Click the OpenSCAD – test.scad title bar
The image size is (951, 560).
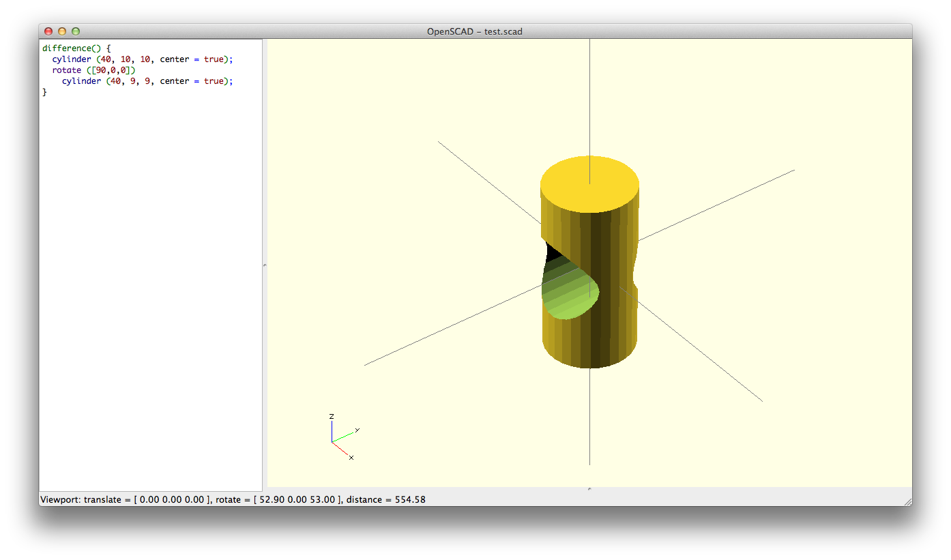click(475, 31)
